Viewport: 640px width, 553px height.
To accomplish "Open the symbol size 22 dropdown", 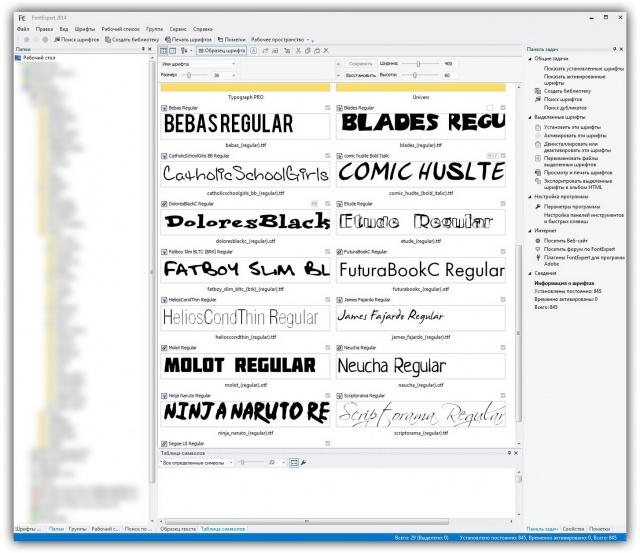I will [x=276, y=462].
